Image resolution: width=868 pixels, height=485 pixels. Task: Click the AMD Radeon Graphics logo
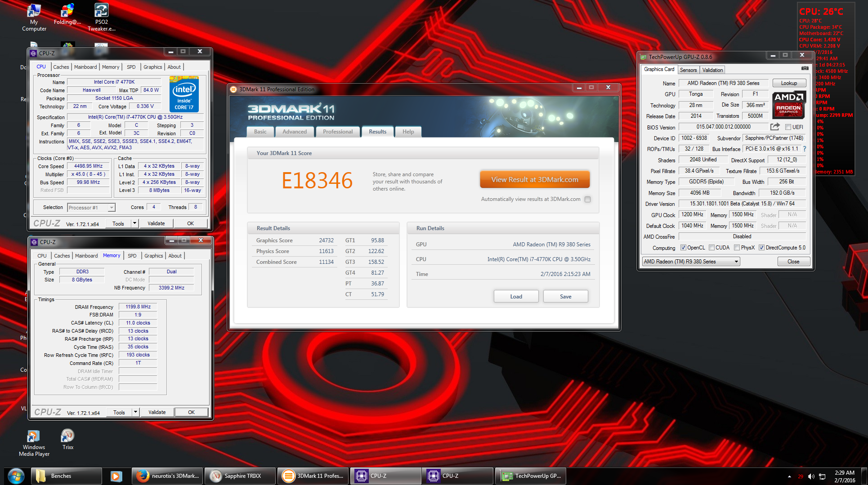point(789,105)
